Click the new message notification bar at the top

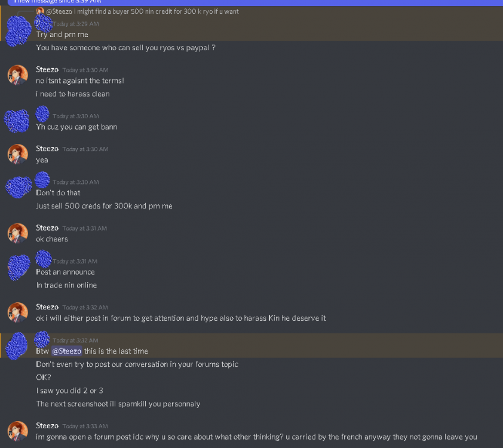coord(251,2)
